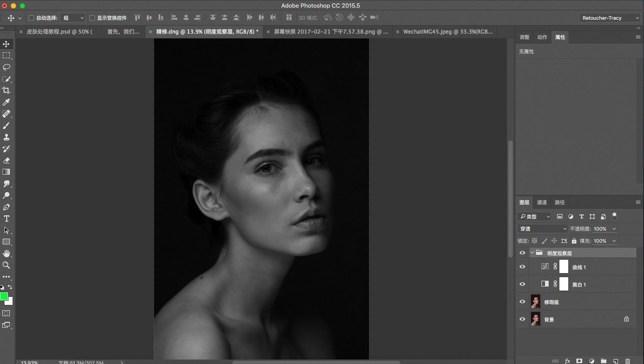The width and height of the screenshot is (644, 364).
Task: Create a new group with the folder icon
Action: pos(603,361)
